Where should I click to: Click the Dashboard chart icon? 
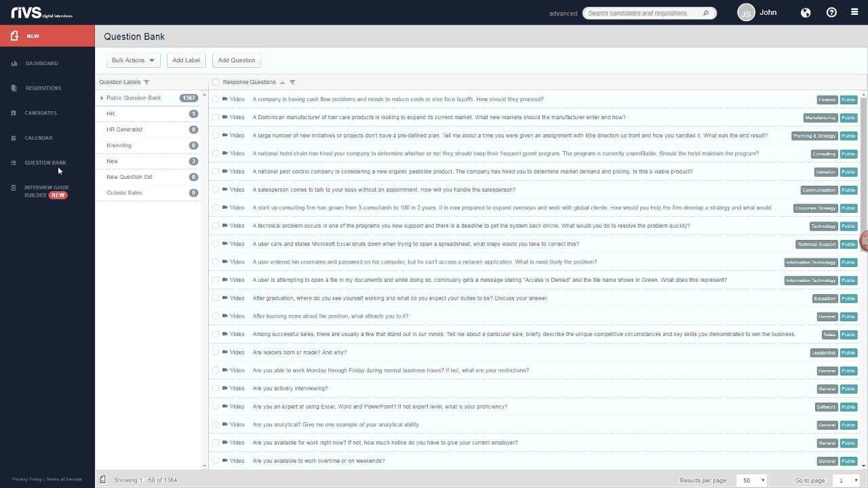click(x=14, y=63)
